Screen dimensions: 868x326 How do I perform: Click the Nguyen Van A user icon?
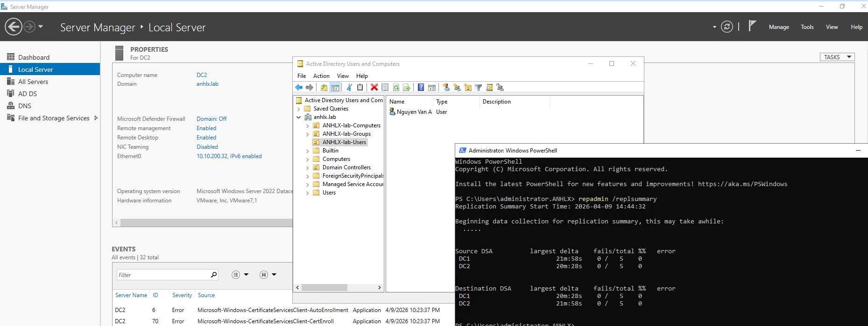392,112
